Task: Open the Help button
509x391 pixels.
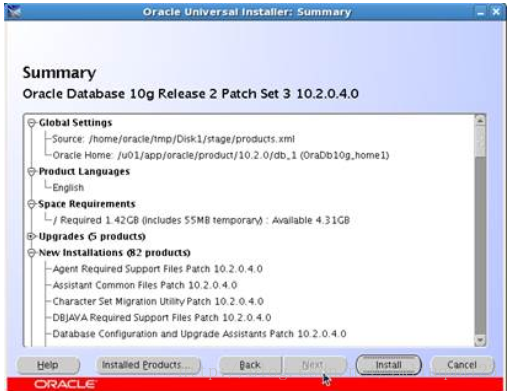Action: tap(48, 365)
